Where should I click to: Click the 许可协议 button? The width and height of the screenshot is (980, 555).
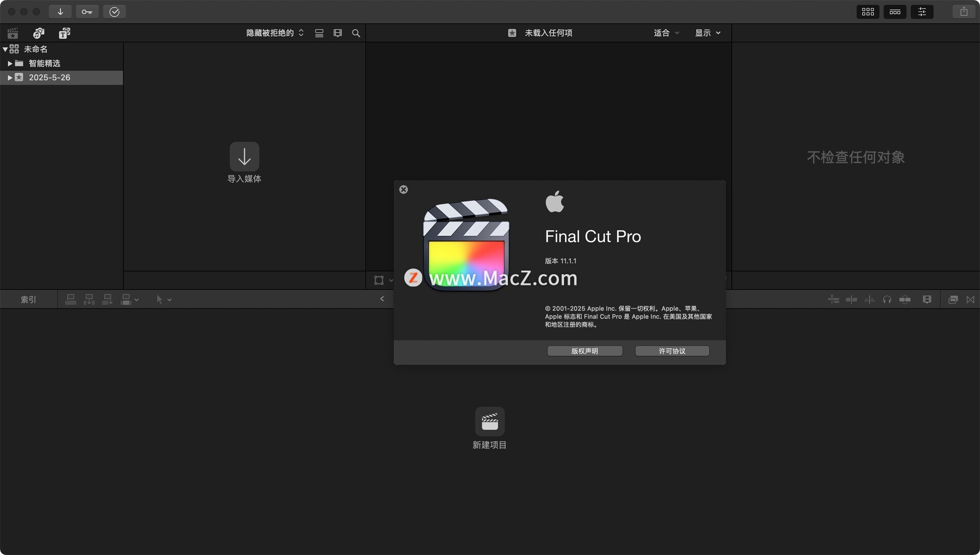[x=672, y=351]
